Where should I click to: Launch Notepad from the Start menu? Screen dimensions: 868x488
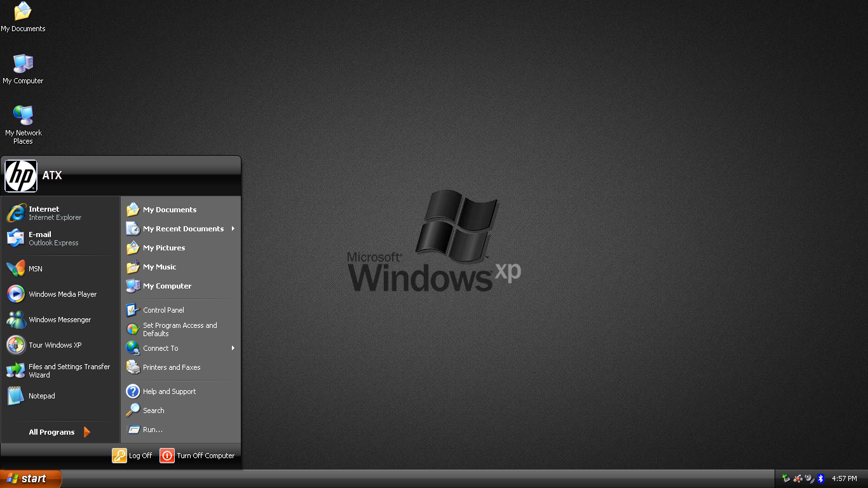click(60, 396)
